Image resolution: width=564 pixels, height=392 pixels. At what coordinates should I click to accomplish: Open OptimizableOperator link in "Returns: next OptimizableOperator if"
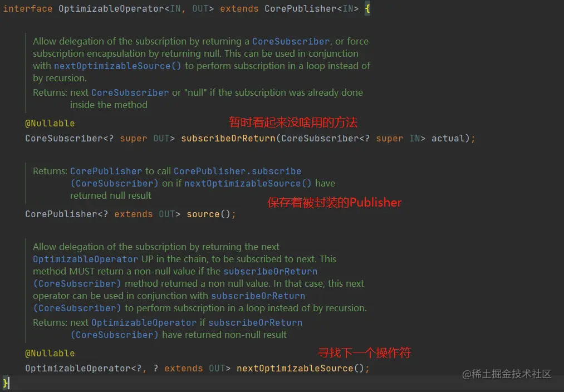(x=144, y=322)
